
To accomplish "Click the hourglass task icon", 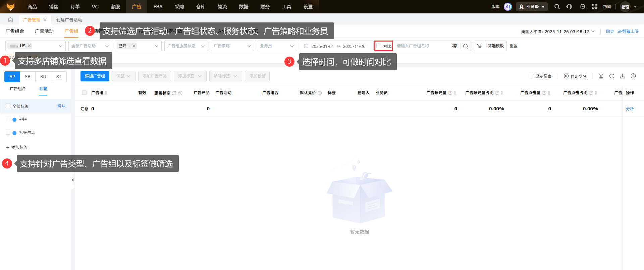I will (x=601, y=76).
